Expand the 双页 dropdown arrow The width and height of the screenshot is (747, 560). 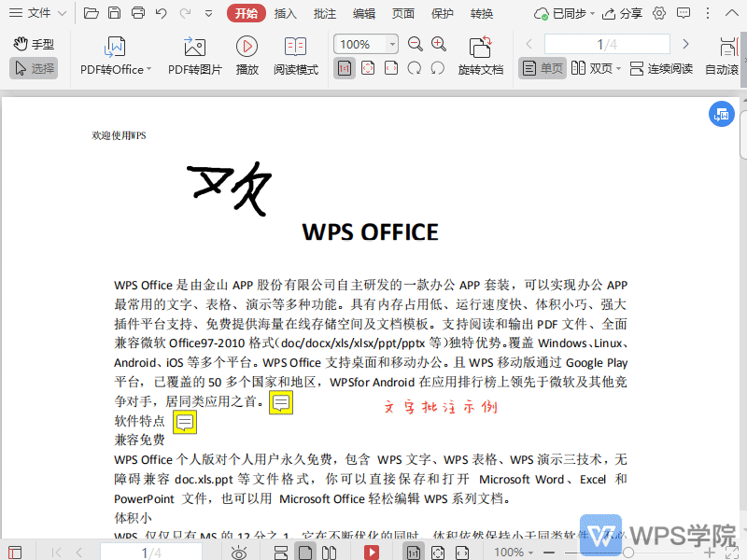point(618,69)
